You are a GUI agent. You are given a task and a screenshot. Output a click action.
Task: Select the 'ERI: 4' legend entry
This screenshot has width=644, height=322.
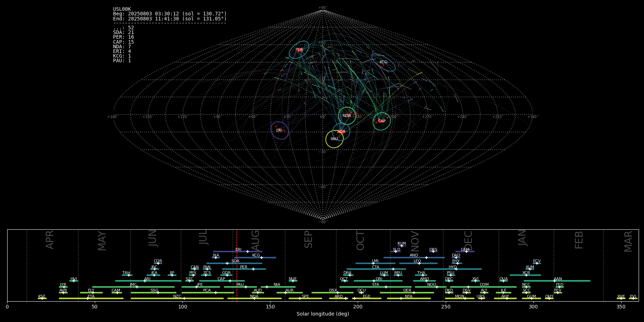coord(122,52)
